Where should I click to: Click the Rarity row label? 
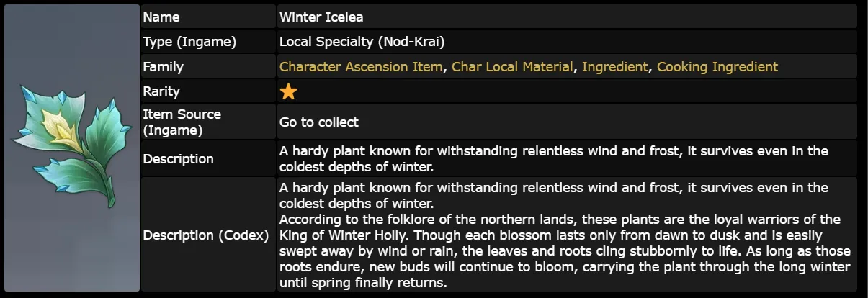pos(161,91)
